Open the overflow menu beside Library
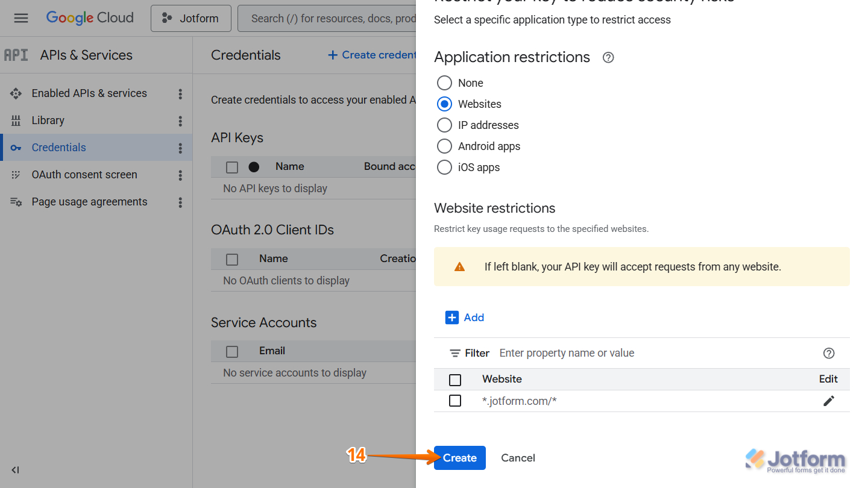This screenshot has width=868, height=488. (x=180, y=120)
